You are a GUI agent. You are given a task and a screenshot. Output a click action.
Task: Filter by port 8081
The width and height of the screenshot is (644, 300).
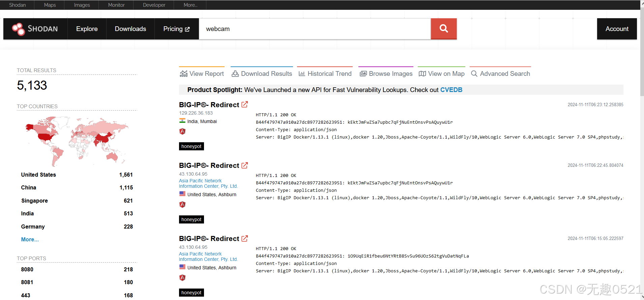tap(77, 282)
